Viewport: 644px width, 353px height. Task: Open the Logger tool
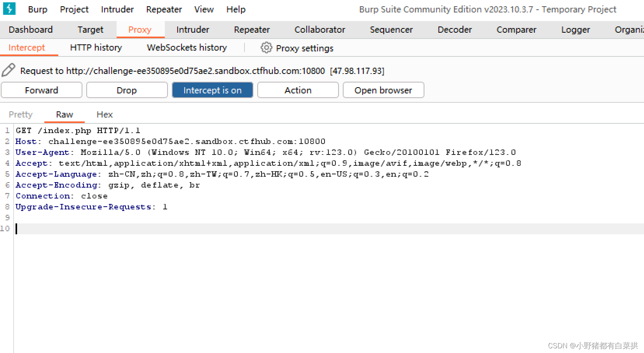pos(575,29)
